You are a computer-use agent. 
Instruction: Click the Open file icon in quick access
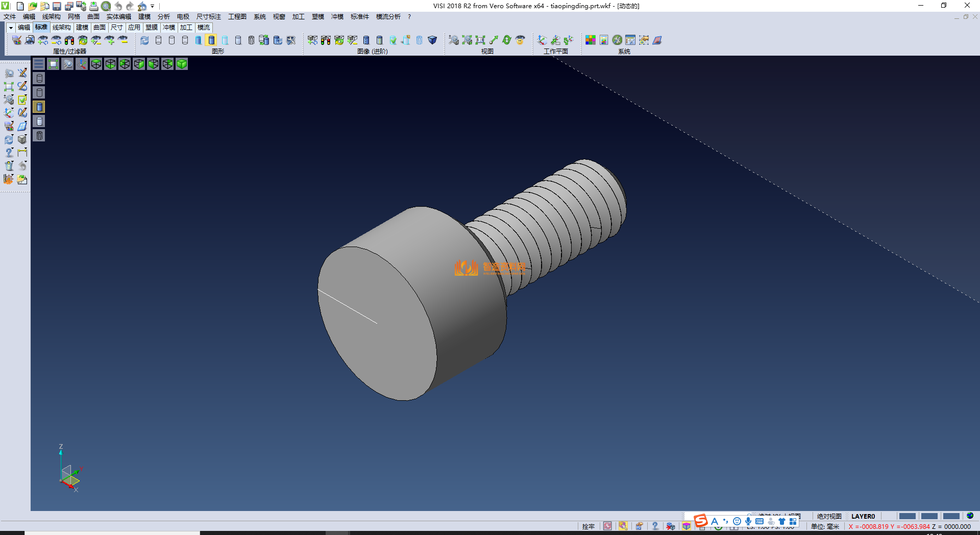[x=32, y=6]
